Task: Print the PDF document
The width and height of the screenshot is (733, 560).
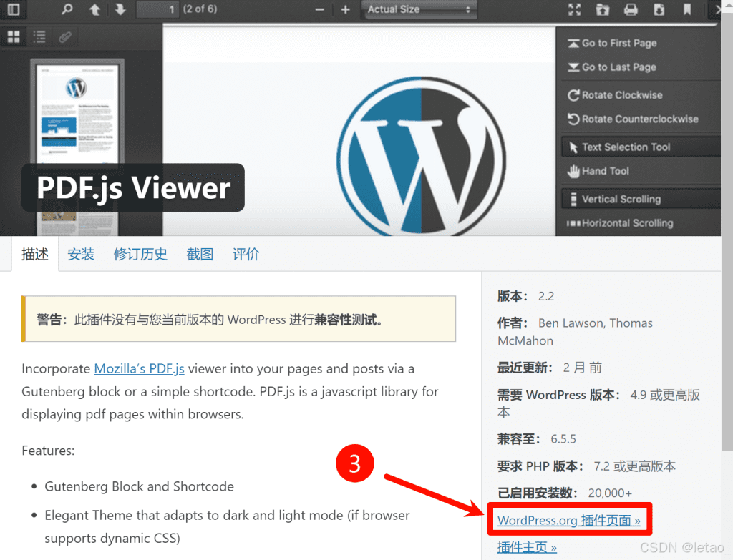Action: pos(631,10)
